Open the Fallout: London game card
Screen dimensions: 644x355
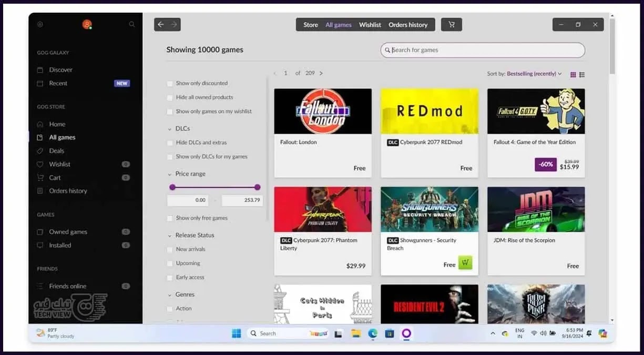click(323, 133)
